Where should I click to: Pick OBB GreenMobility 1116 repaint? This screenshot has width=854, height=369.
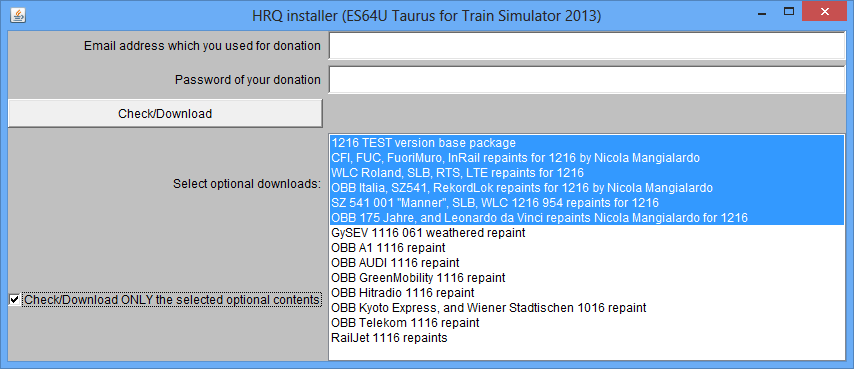click(587, 278)
